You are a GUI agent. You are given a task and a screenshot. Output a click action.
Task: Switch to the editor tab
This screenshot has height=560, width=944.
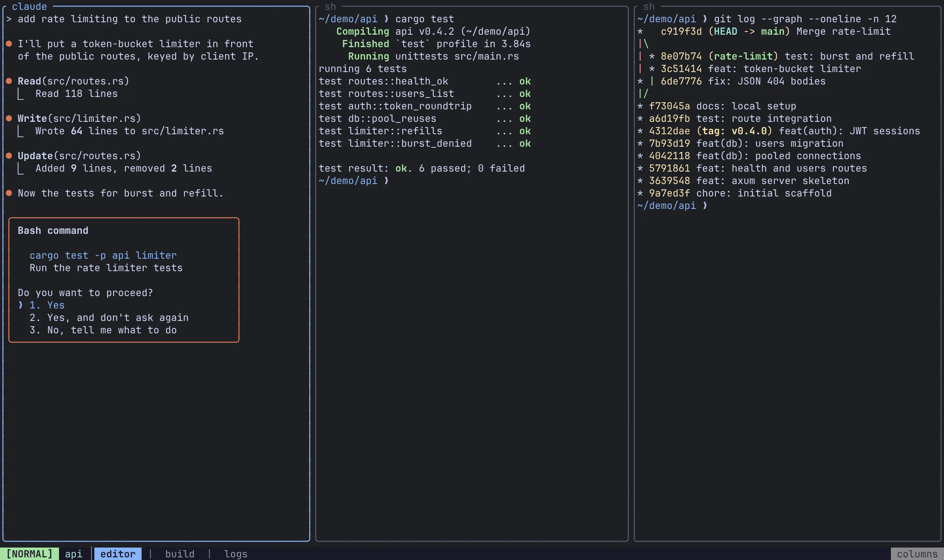tap(118, 553)
